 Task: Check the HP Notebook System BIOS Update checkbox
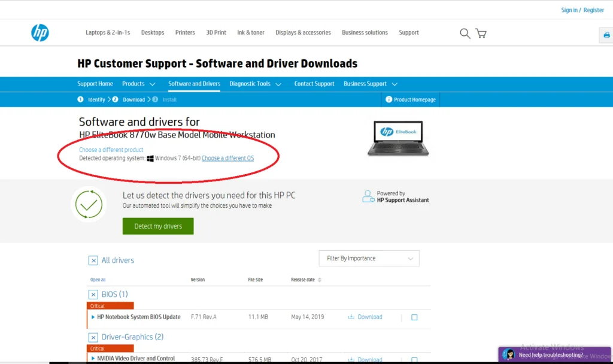(x=414, y=317)
